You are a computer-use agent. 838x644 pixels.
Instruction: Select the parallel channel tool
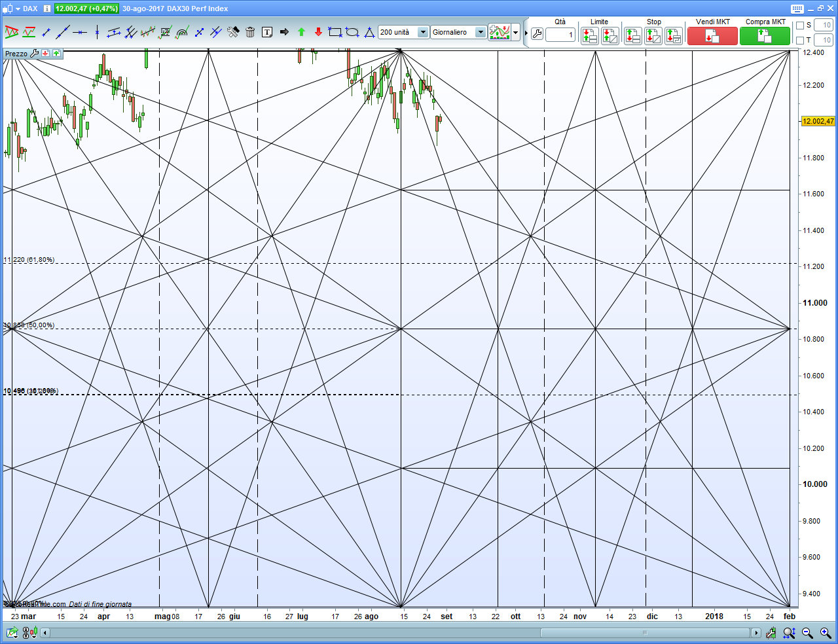click(114, 32)
